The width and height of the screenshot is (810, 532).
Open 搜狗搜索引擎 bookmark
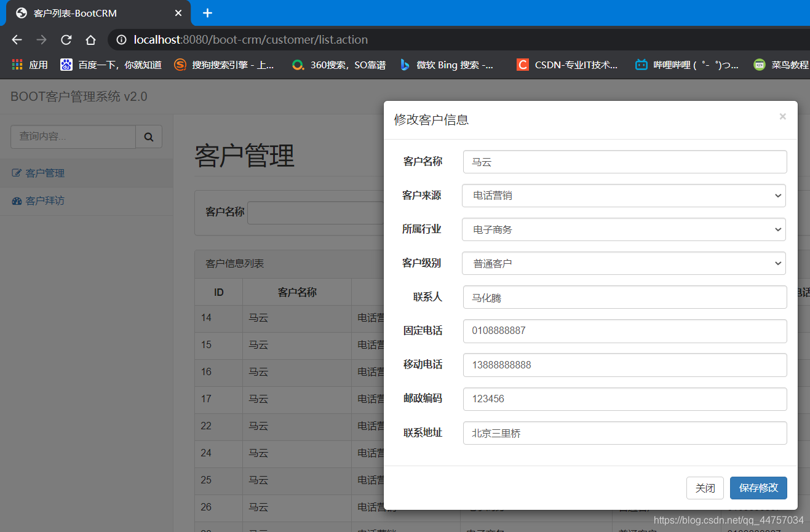pyautogui.click(x=224, y=65)
